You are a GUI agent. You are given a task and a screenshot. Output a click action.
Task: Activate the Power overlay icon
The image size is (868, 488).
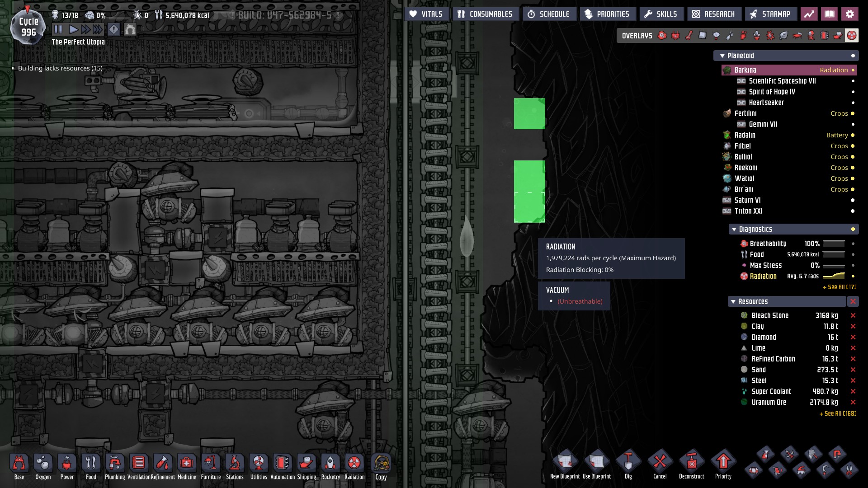(x=675, y=36)
